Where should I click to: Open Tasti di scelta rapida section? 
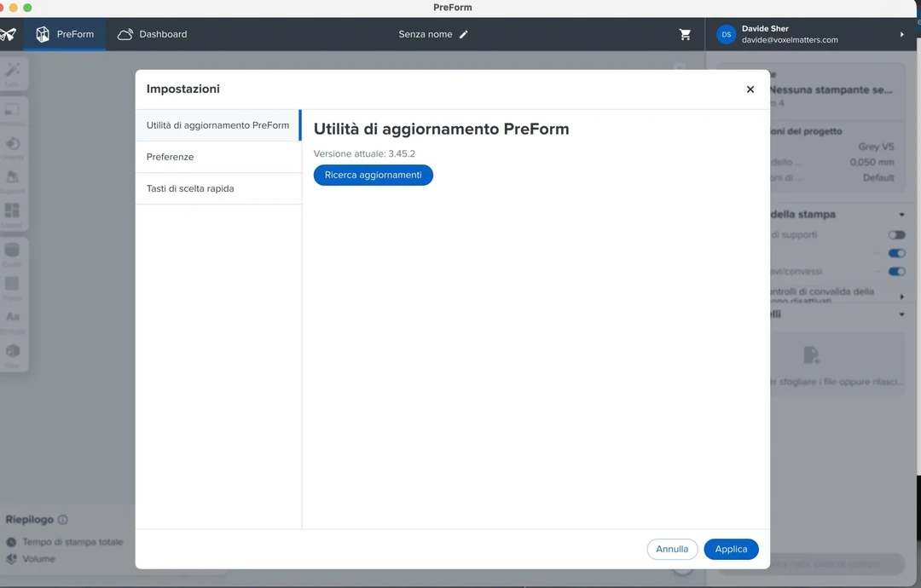click(218, 188)
